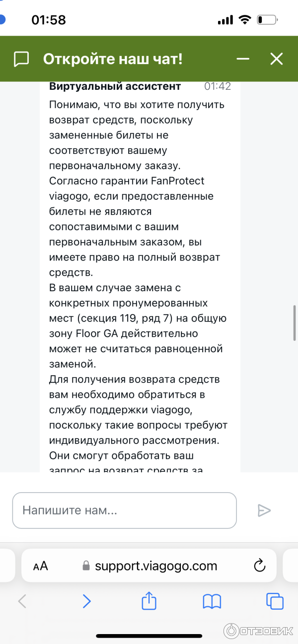Open the Safari share sheet icon
Screen dimensions: 298x644
click(x=149, y=601)
